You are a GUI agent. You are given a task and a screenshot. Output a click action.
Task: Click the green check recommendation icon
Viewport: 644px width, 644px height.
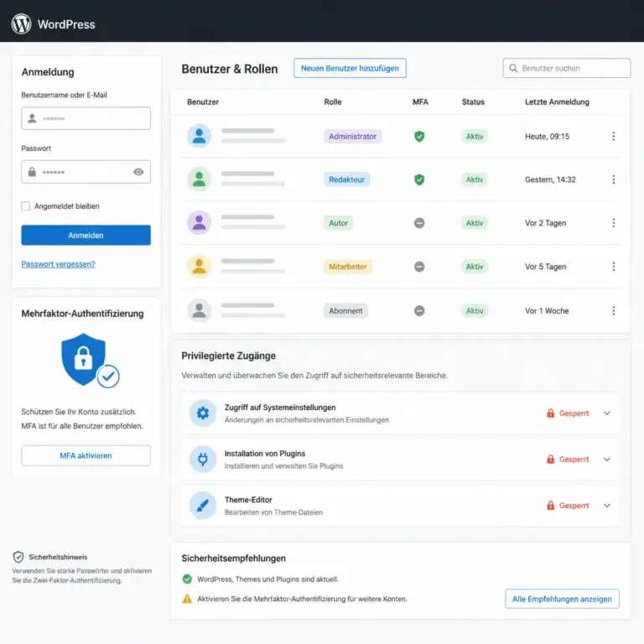[187, 579]
